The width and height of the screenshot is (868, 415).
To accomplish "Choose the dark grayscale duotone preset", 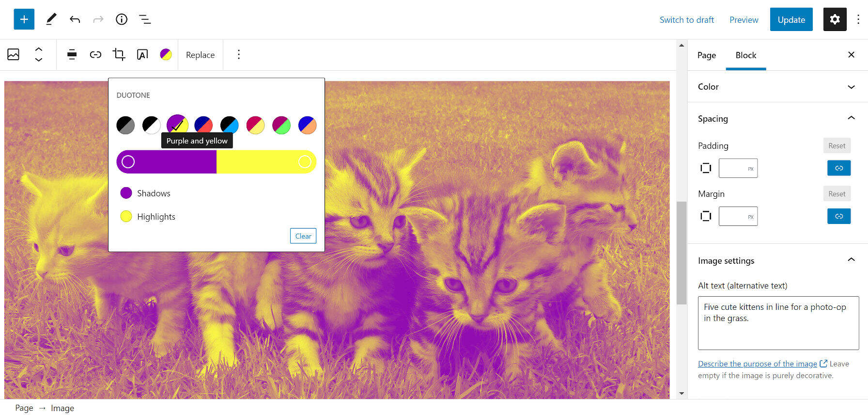I will (x=125, y=125).
